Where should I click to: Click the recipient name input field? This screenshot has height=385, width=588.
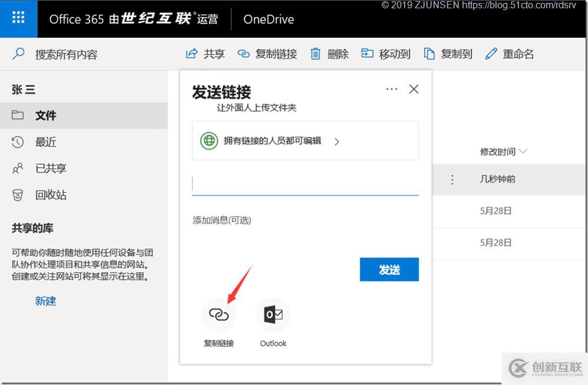(305, 184)
